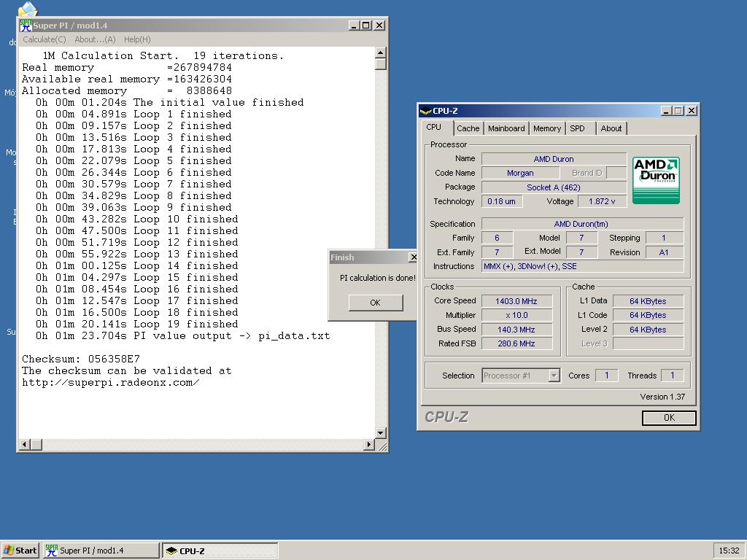Click the Level 2 value 64 KBytes
This screenshot has width=747, height=560.
point(648,330)
